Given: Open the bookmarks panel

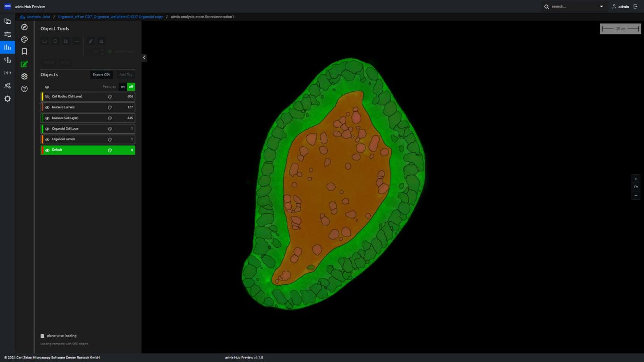Looking at the screenshot, I should point(24,51).
